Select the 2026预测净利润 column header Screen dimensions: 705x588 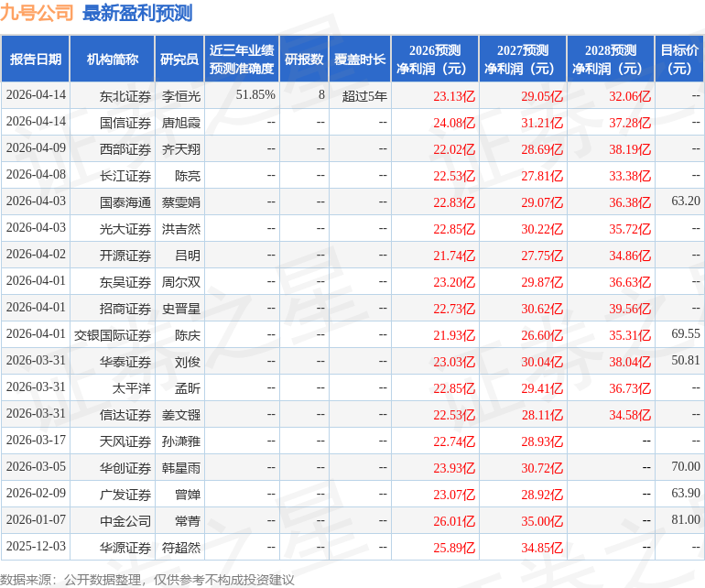click(x=435, y=60)
